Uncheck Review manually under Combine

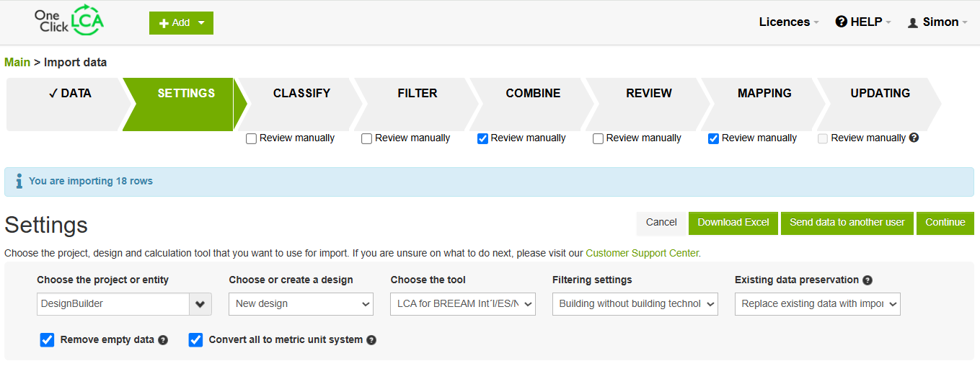tap(482, 138)
